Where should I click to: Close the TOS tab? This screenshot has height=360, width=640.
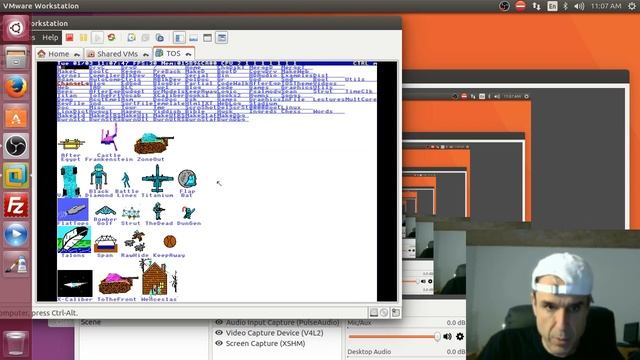(x=188, y=54)
